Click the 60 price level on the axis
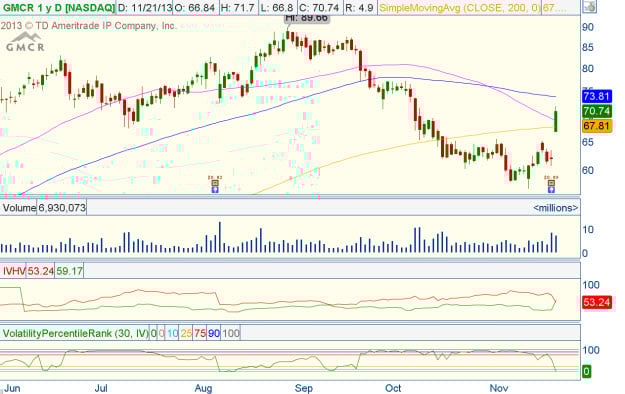The height and width of the screenshot is (394, 625). tap(588, 170)
